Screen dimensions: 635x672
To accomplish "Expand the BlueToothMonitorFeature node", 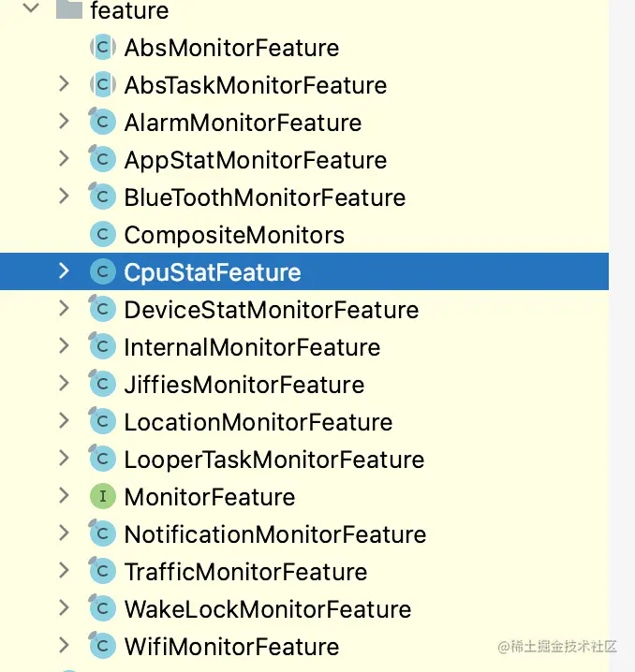I will pyautogui.click(x=64, y=197).
